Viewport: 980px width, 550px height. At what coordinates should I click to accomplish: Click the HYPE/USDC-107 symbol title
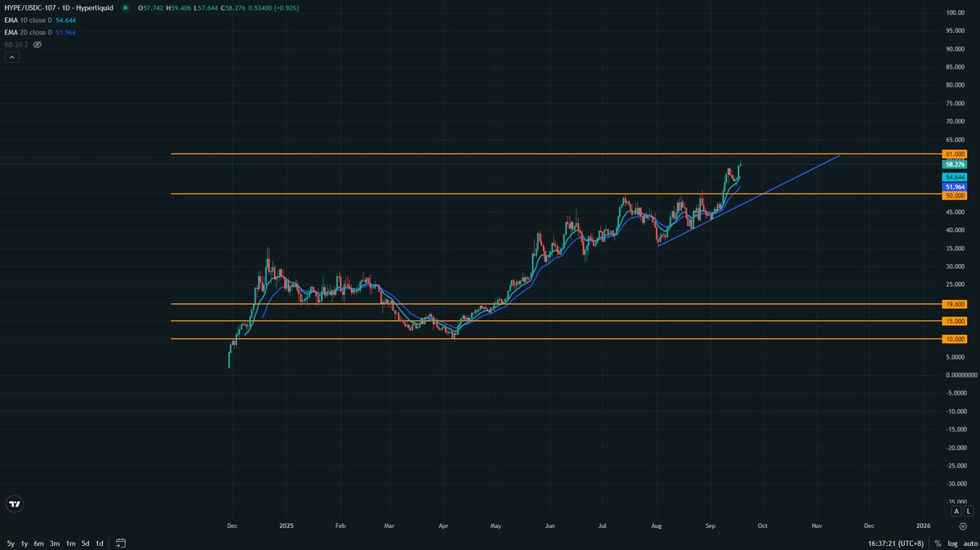[60, 7]
